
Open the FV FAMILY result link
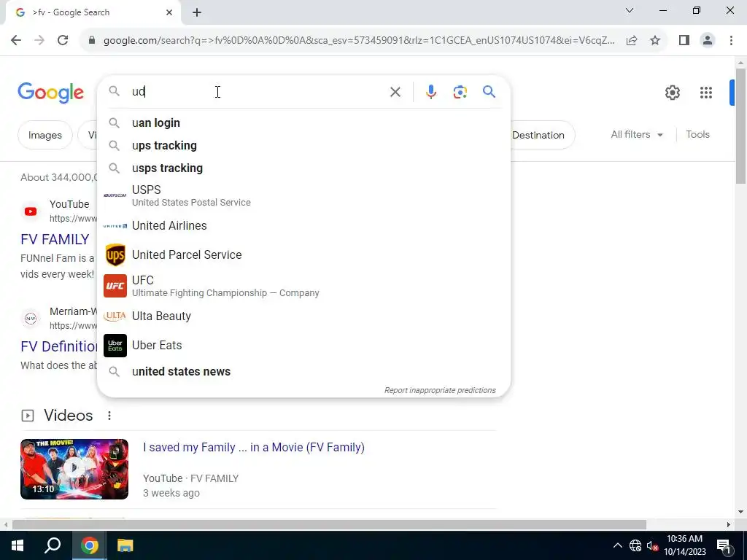click(55, 239)
